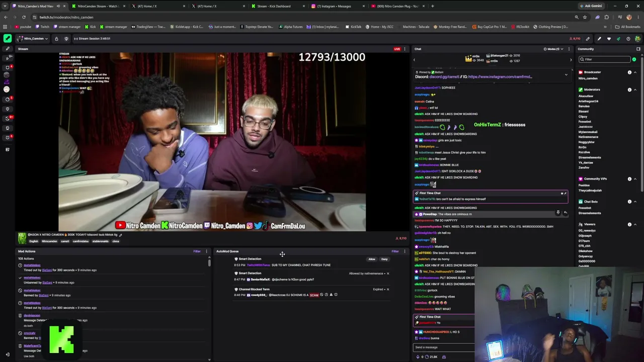Expand the pinned Discord message chevron
644x362 pixels.
[566, 75]
